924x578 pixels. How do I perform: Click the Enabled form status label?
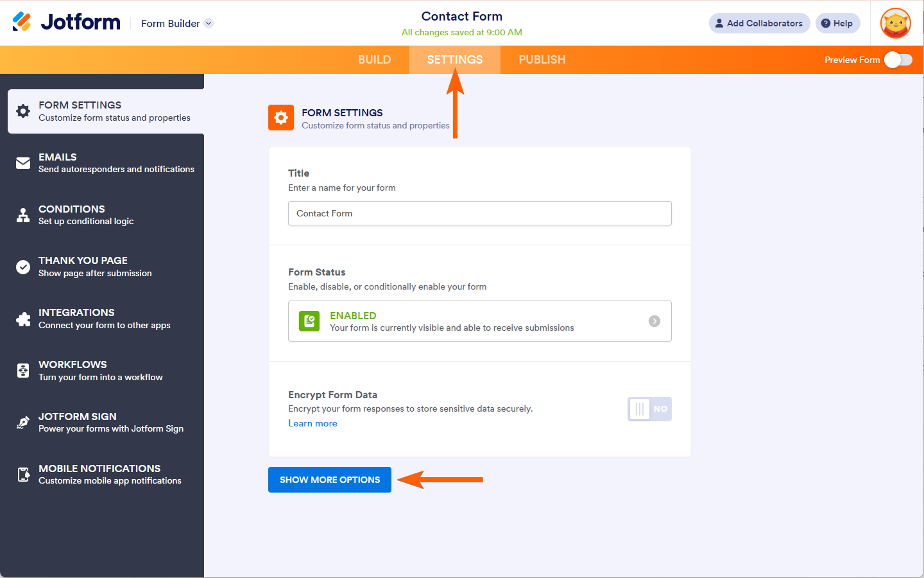353,315
